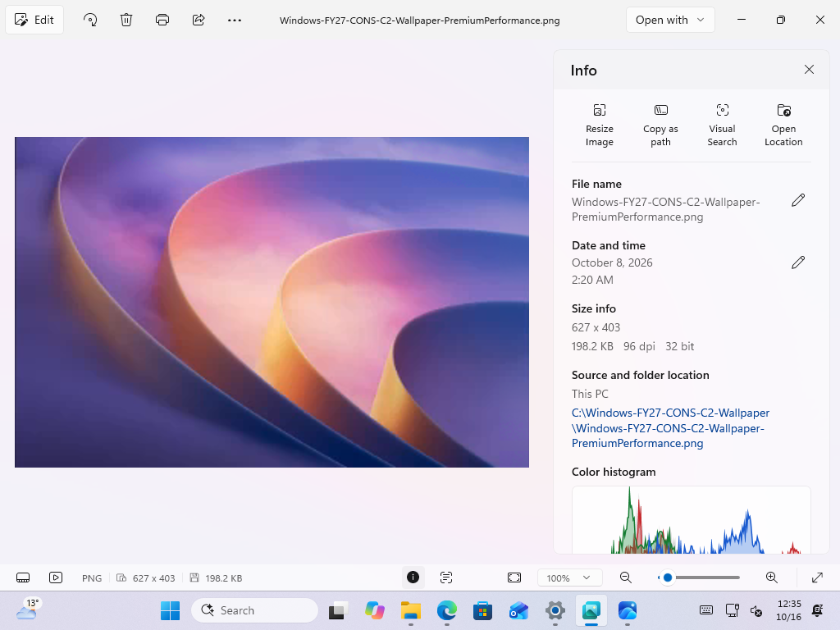The image size is (840, 630).
Task: Scan text with the text recognition icon
Action: click(446, 577)
